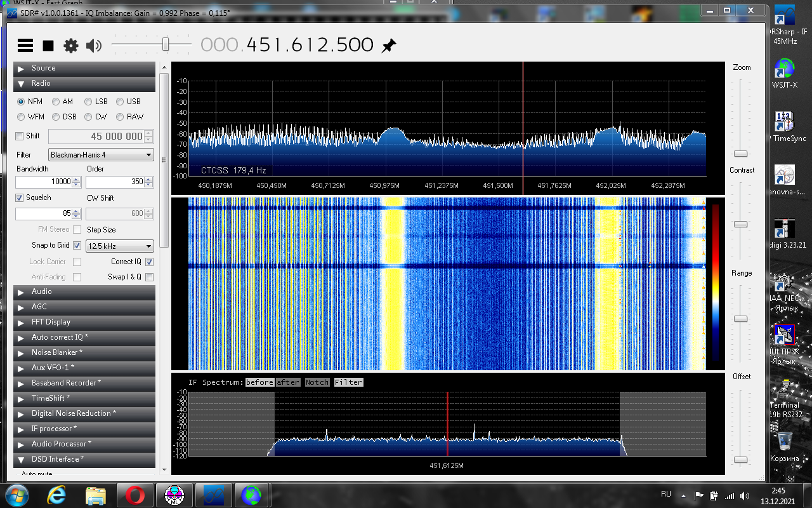This screenshot has width=812, height=508.
Task: Open the Blackman-Harris 4 filter dropdown
Action: 101,155
